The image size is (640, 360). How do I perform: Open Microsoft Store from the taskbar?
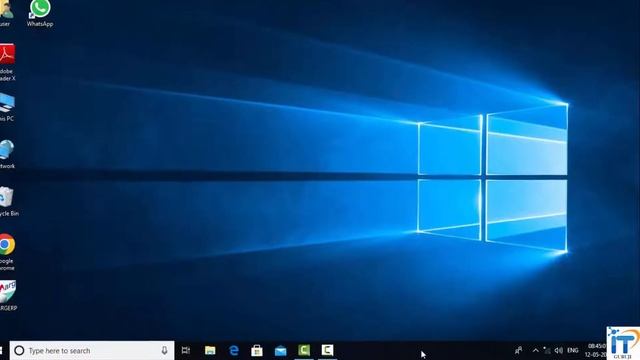click(257, 350)
